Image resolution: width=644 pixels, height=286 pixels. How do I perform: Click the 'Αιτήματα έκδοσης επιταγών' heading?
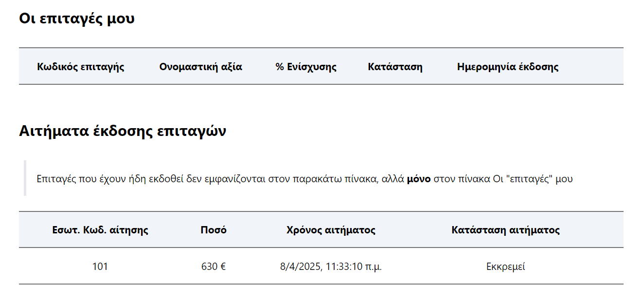[x=123, y=131]
